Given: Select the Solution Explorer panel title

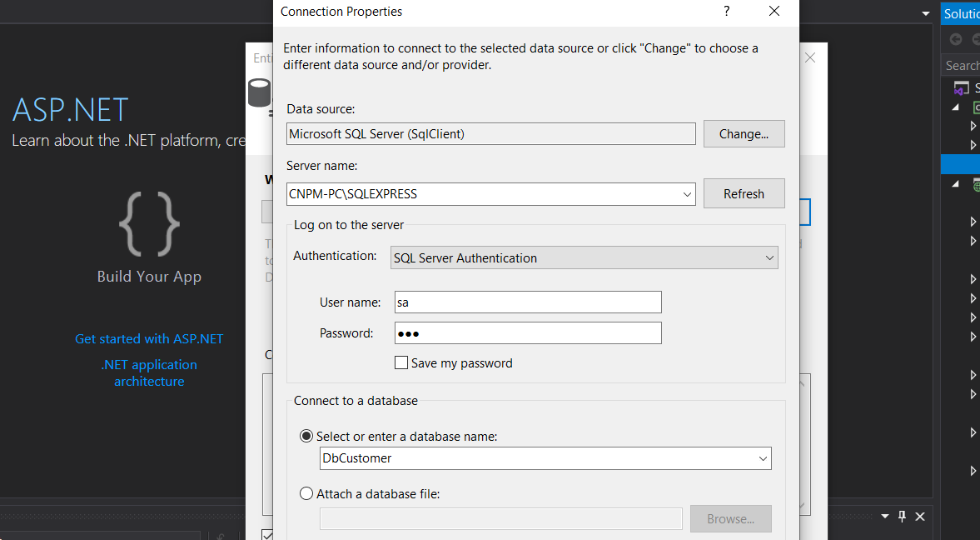Looking at the screenshot, I should point(961,14).
